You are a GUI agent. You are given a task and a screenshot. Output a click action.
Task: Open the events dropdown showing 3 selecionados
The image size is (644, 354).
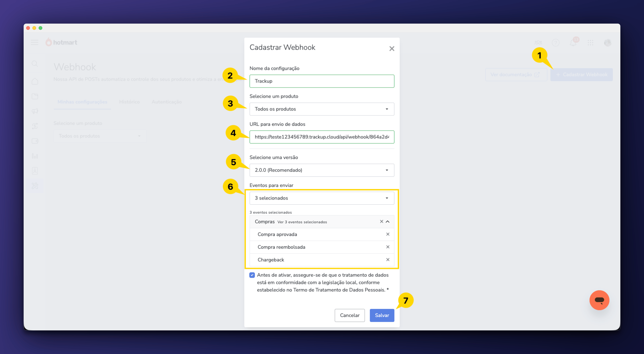pyautogui.click(x=322, y=198)
